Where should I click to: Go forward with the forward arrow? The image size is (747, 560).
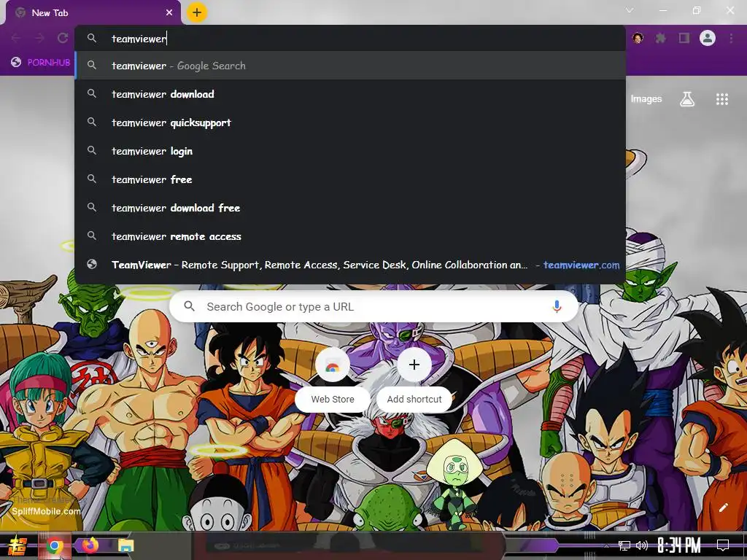click(39, 38)
